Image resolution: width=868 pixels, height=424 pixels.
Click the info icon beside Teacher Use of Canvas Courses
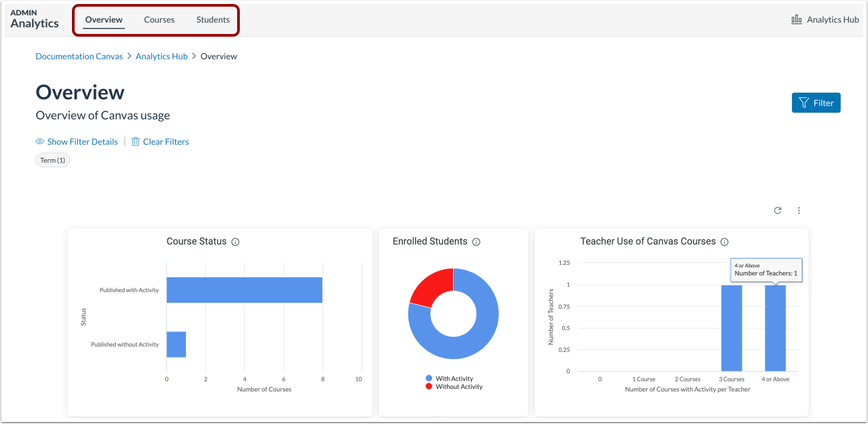point(724,242)
